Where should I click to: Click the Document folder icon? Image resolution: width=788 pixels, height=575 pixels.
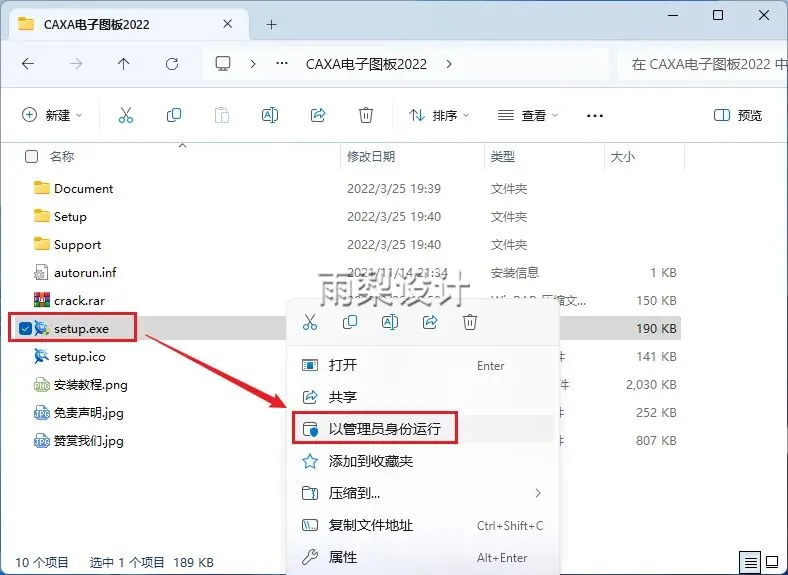click(42, 188)
